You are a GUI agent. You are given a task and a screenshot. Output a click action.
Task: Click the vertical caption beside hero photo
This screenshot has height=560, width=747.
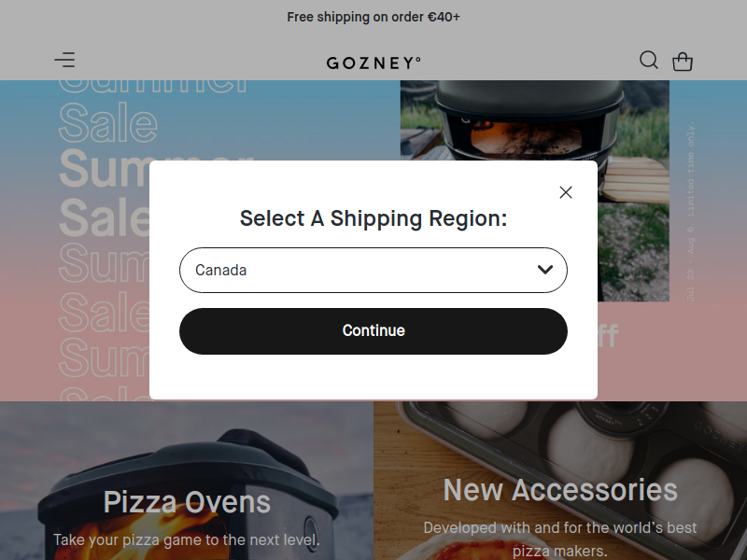(x=691, y=215)
